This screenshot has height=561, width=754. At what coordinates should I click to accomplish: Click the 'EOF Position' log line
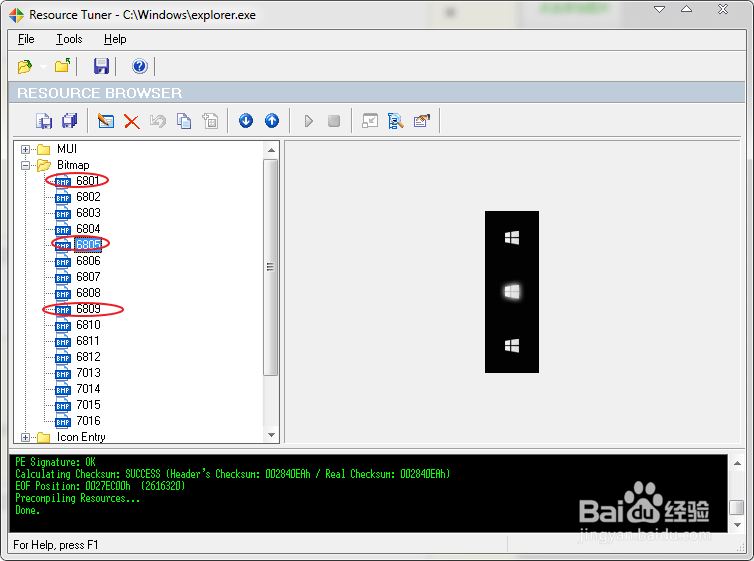click(x=100, y=486)
